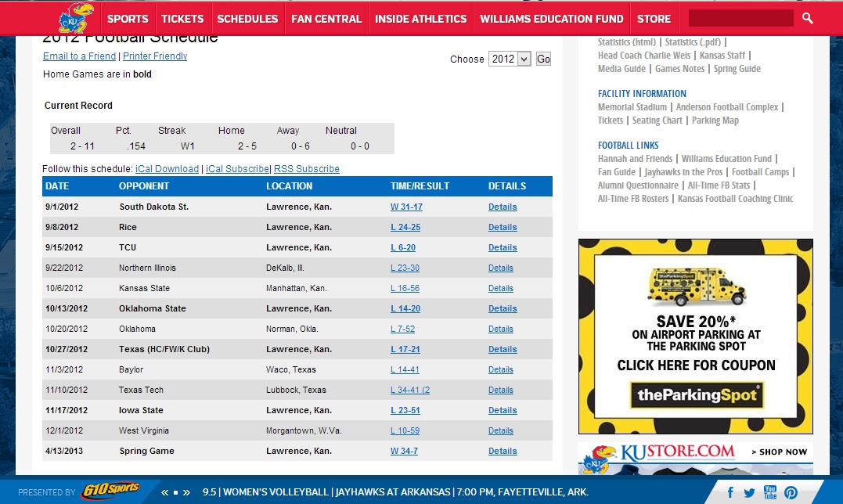The width and height of the screenshot is (843, 504).
Task: Click the Statistics (.pdf) link
Action: (x=693, y=42)
